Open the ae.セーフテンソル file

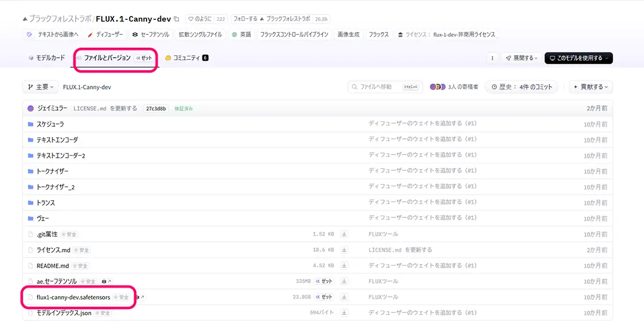[56, 281]
